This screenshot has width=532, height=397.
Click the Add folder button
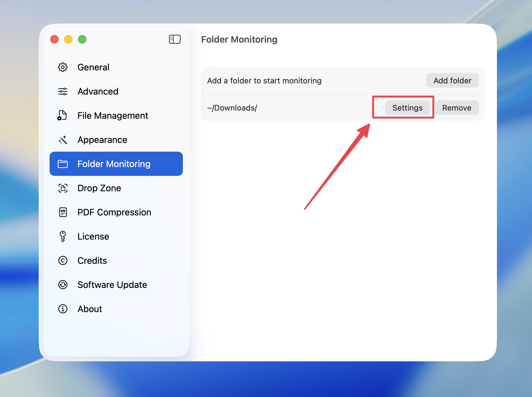tap(452, 80)
